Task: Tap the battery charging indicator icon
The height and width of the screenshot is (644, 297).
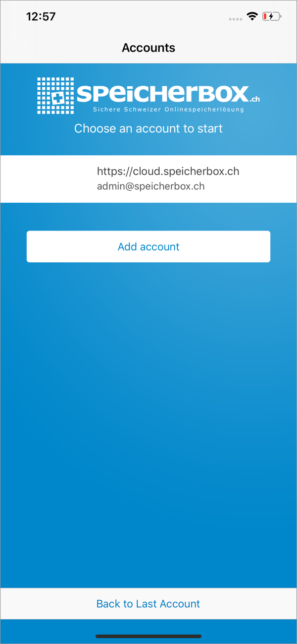Action: point(272,16)
